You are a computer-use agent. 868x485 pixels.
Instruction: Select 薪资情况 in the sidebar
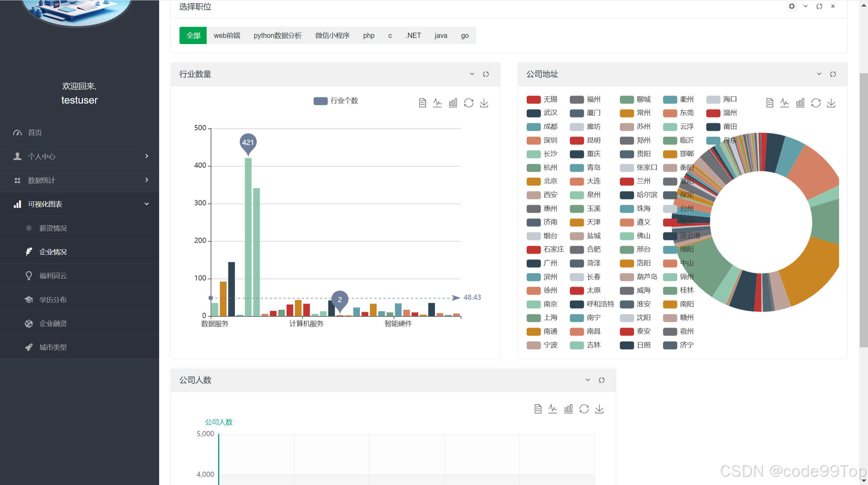[52, 228]
